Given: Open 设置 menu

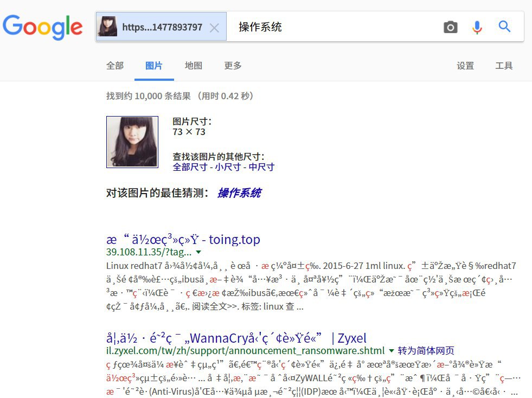Looking at the screenshot, I should pos(465,66).
